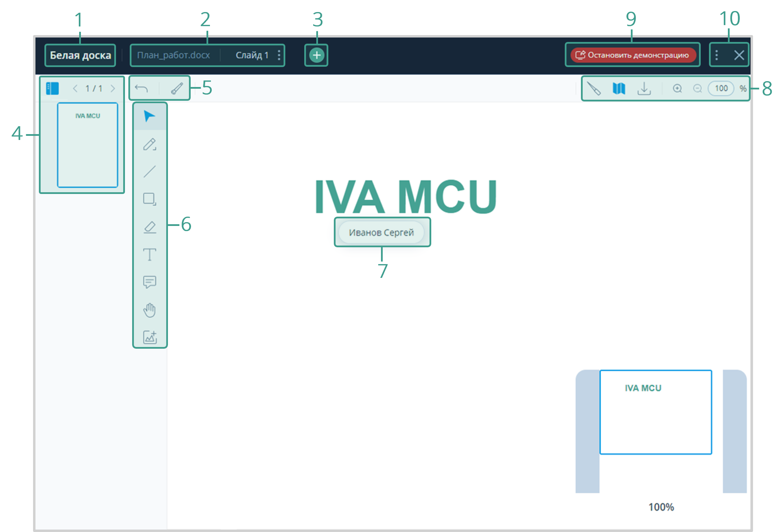Toggle the laser pointer tool
Image resolution: width=784 pixels, height=532 pixels.
point(594,89)
